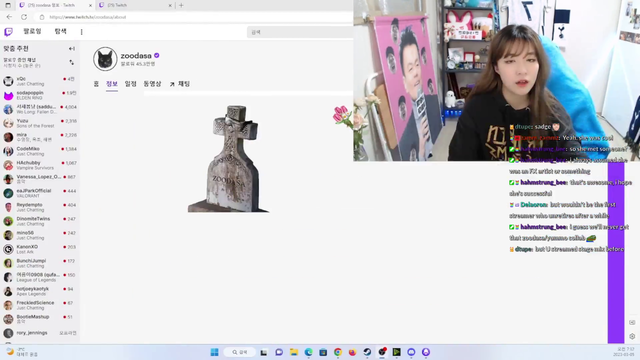
Task: Click the settings gear at right edge
Action: point(632,336)
